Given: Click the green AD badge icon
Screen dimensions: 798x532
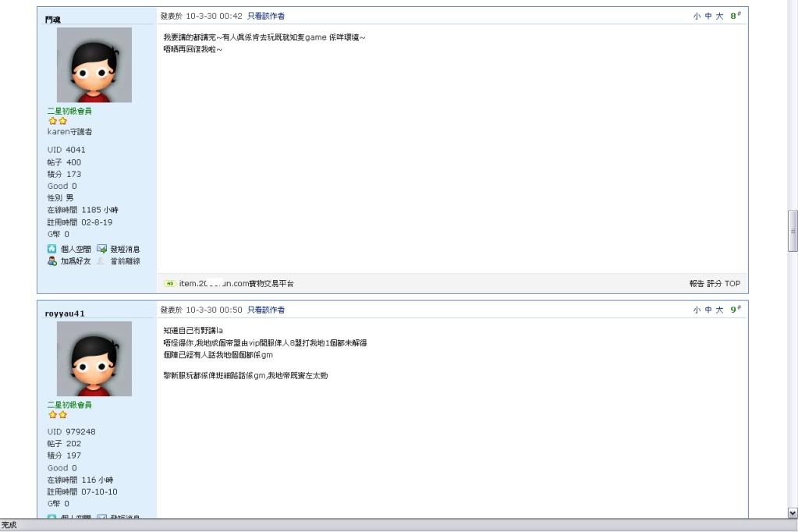Looking at the screenshot, I should (169, 283).
